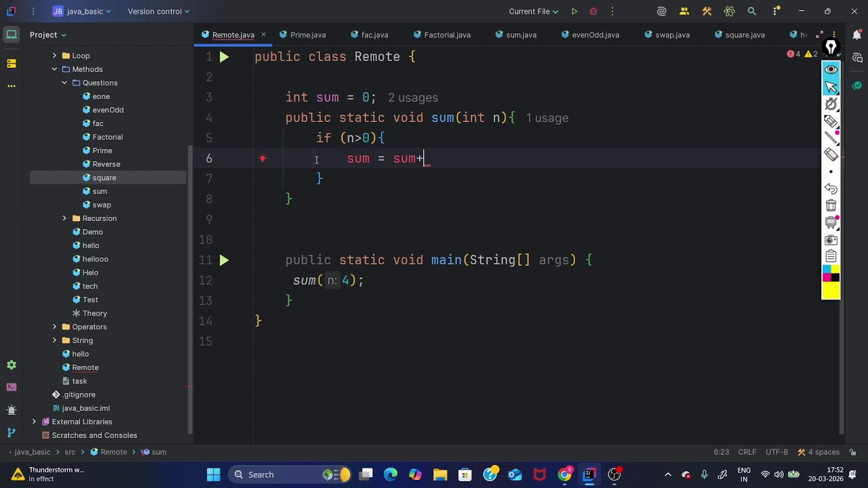
Task: Select the Reverse file in project tree
Action: (106, 164)
